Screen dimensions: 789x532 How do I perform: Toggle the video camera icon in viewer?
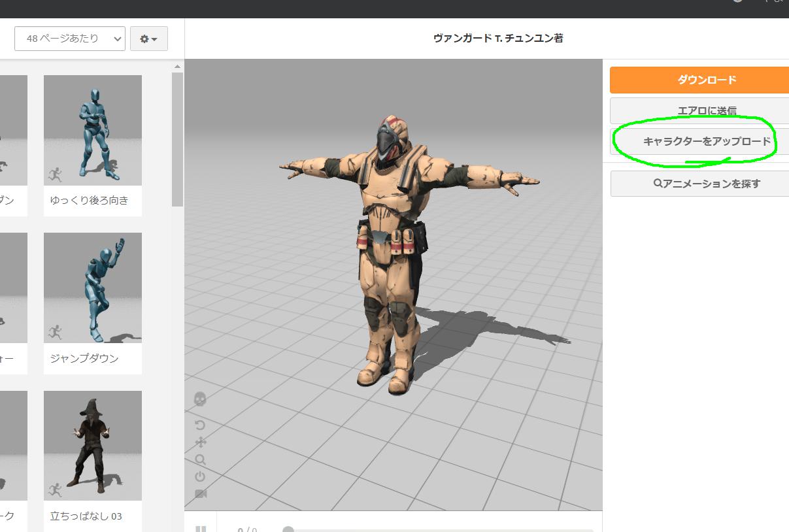click(x=201, y=494)
